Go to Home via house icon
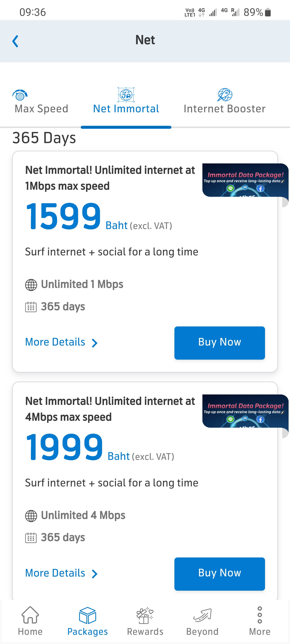Image resolution: width=290 pixels, height=644 pixels. [x=30, y=615]
